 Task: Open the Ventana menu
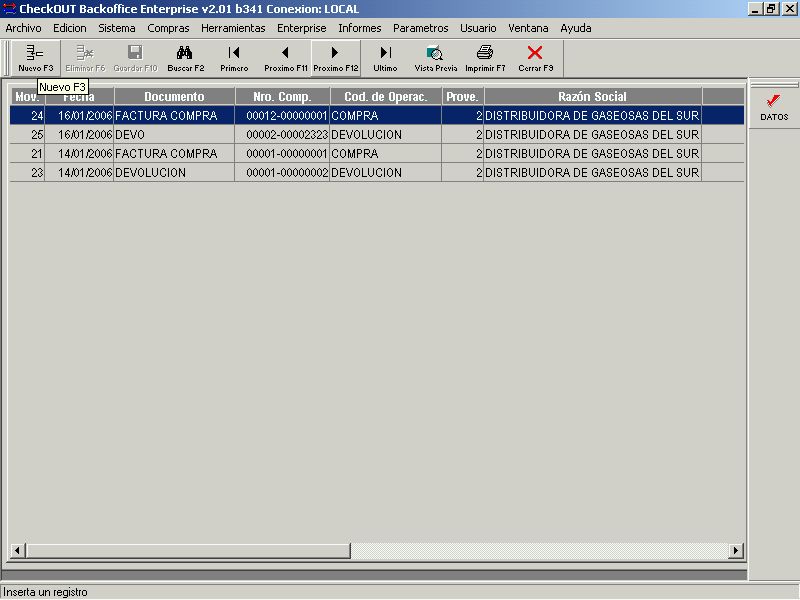[528, 28]
